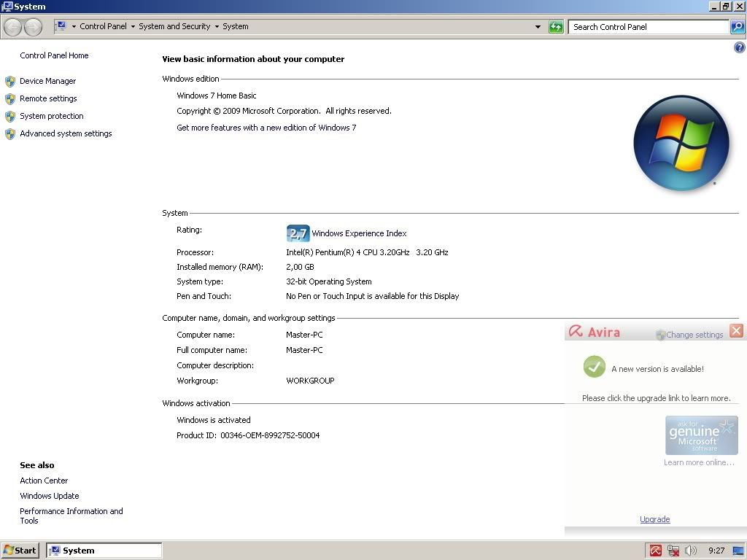Click the No Pen or Touch Input text

pos(373,296)
